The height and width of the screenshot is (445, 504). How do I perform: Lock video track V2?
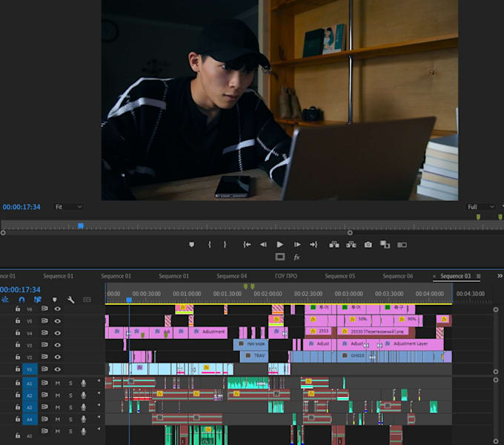tap(18, 357)
